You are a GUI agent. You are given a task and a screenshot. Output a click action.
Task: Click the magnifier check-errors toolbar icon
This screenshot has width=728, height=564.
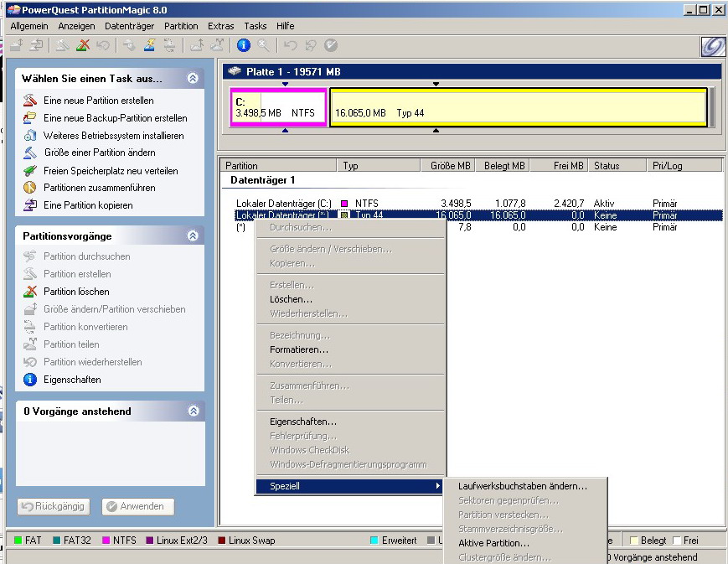(x=263, y=45)
